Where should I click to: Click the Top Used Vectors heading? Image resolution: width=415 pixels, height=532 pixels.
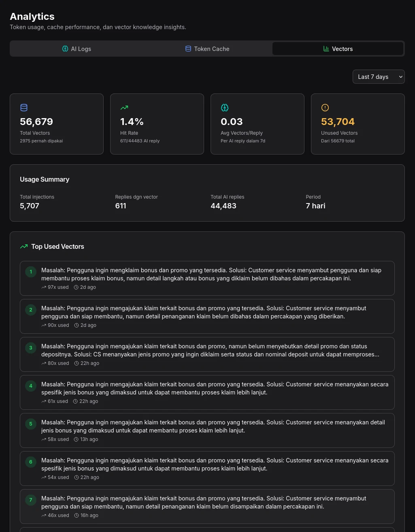point(58,246)
